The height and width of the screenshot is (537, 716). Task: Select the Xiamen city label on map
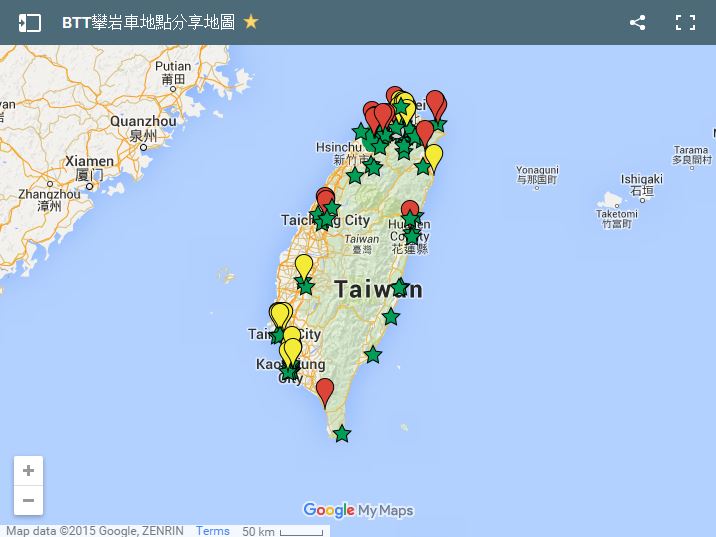click(x=89, y=161)
